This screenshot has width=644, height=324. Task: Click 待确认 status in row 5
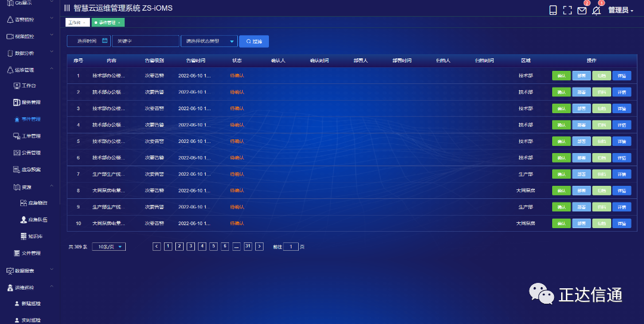click(237, 142)
